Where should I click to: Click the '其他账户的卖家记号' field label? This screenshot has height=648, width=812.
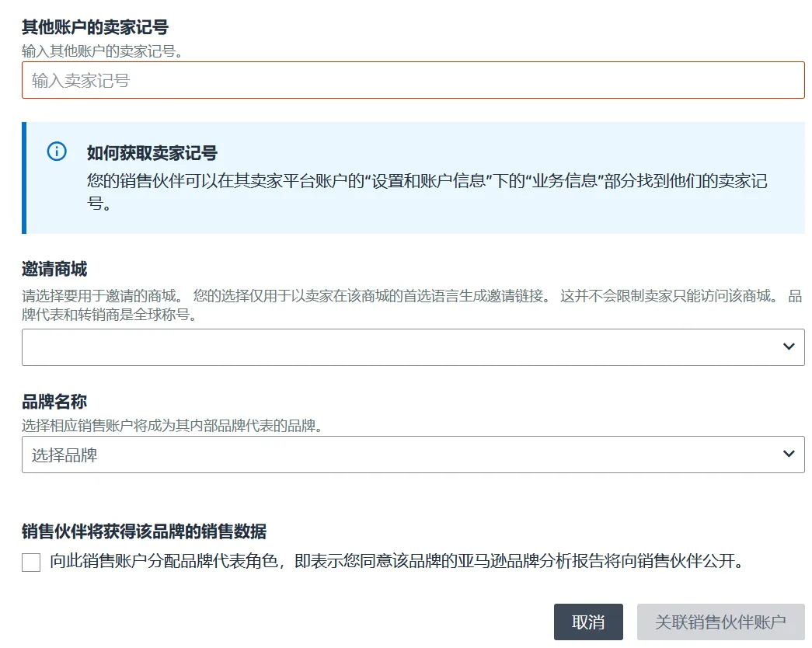95,28
